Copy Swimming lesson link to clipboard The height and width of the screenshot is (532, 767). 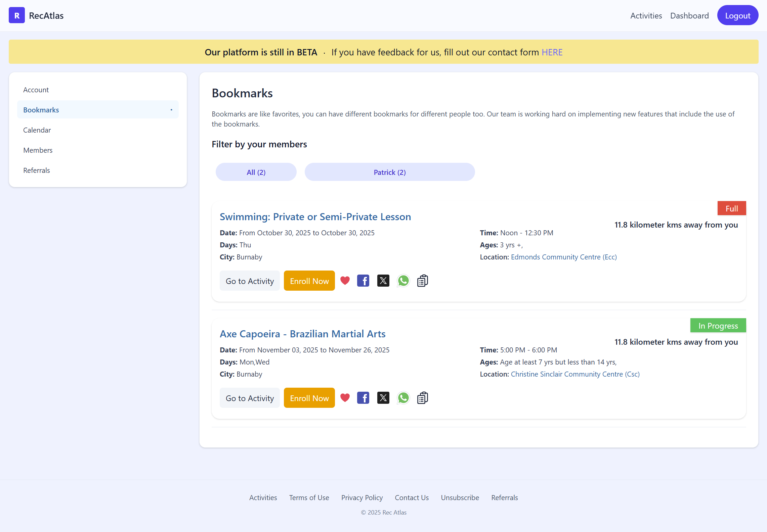pyautogui.click(x=422, y=281)
